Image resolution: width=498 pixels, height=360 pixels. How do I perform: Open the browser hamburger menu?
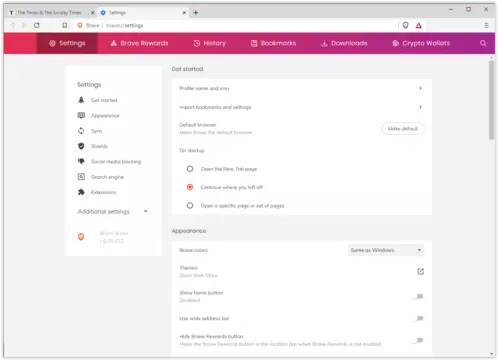pyautogui.click(x=486, y=25)
